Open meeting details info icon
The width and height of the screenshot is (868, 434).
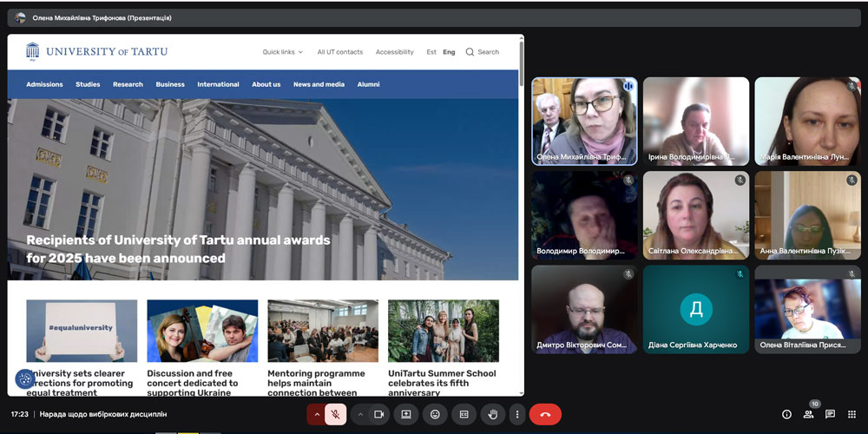click(x=787, y=414)
